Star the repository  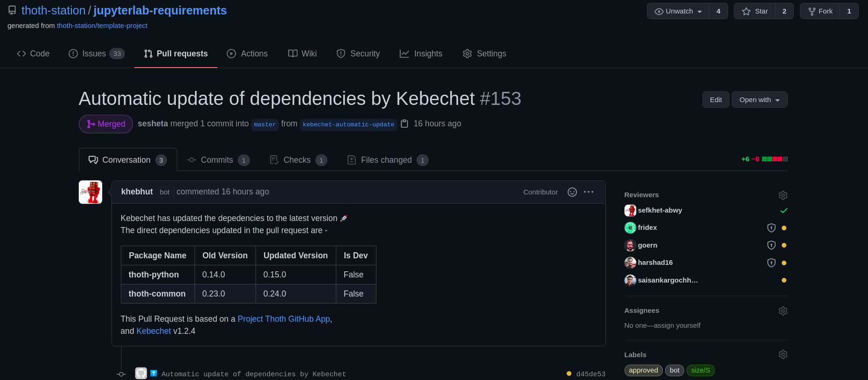point(755,11)
